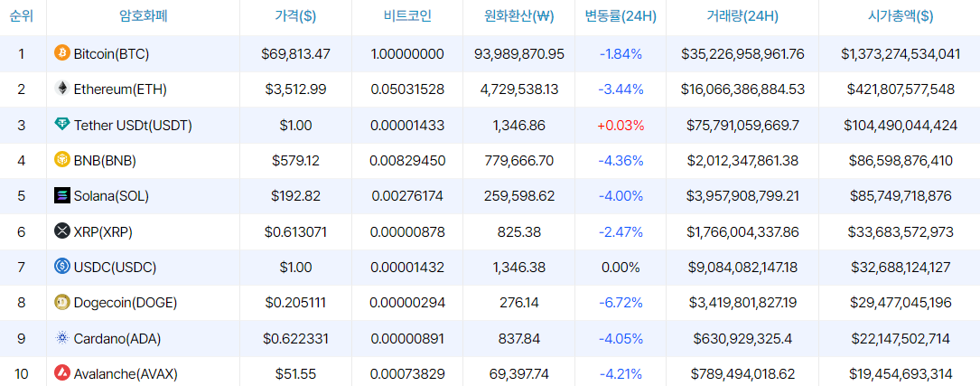The width and height of the screenshot is (980, 386).
Task: Select Dogecoin bitcoin ratio 0.00000294
Action: coord(407,303)
